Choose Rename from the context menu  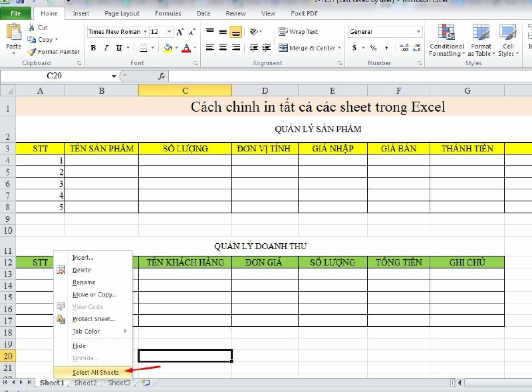tap(84, 282)
